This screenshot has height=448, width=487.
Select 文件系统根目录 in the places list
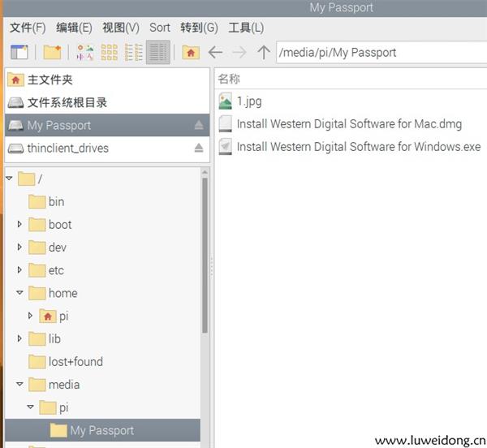67,102
